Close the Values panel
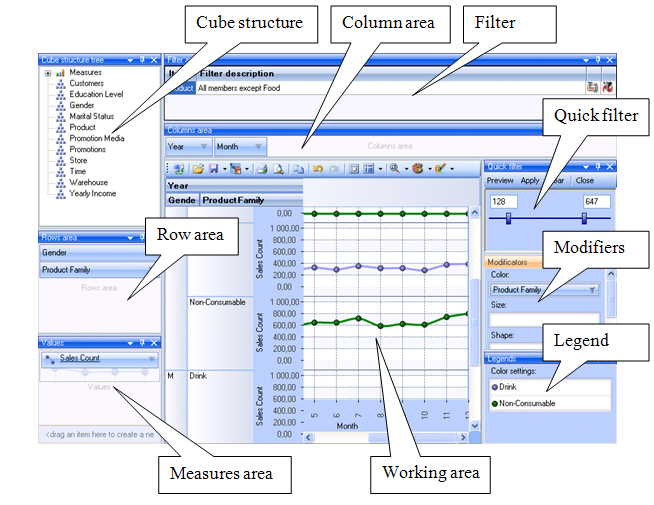 154,343
